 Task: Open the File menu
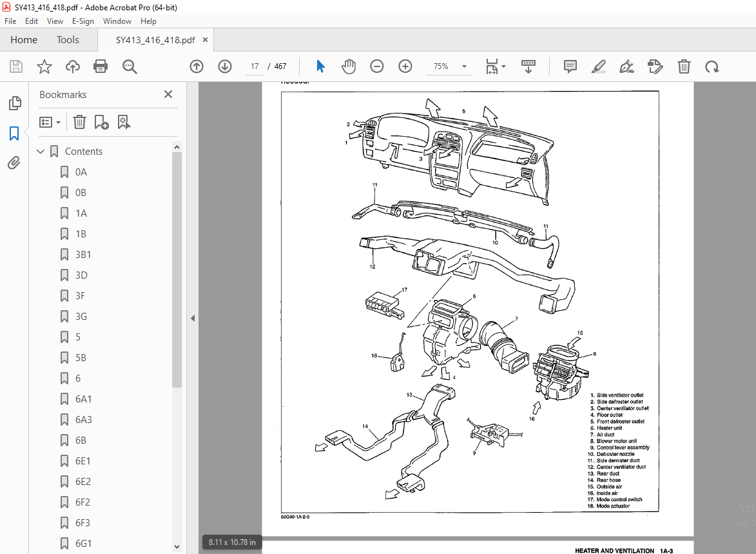[10, 21]
